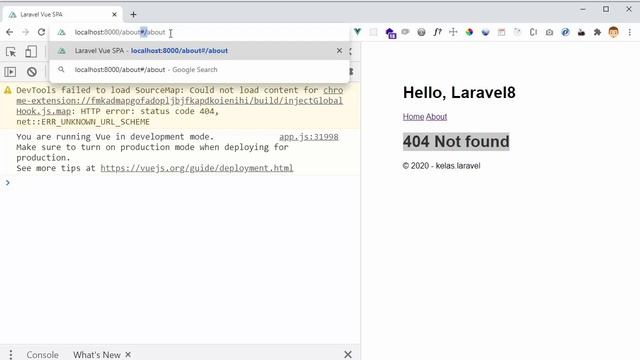
Task: Click the '404 Not found' heading
Action: click(x=456, y=142)
